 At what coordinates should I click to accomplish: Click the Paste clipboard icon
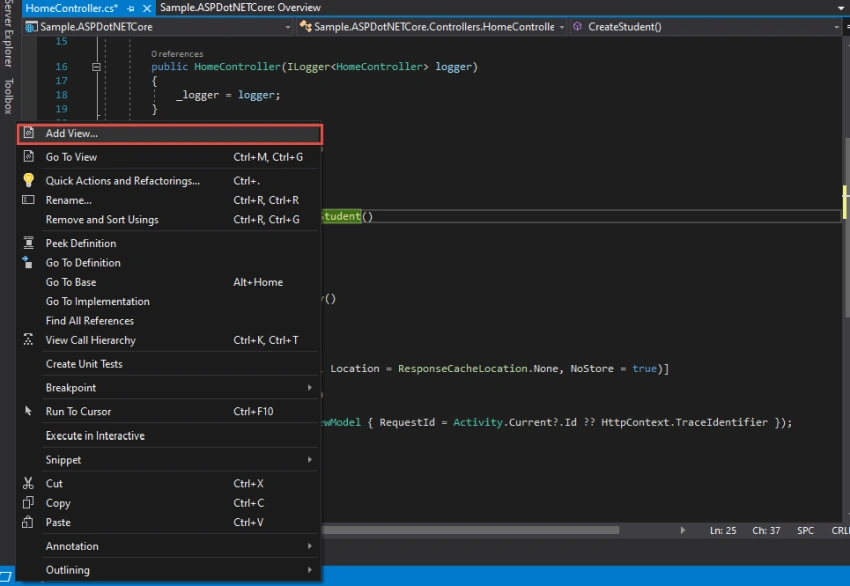(x=28, y=522)
